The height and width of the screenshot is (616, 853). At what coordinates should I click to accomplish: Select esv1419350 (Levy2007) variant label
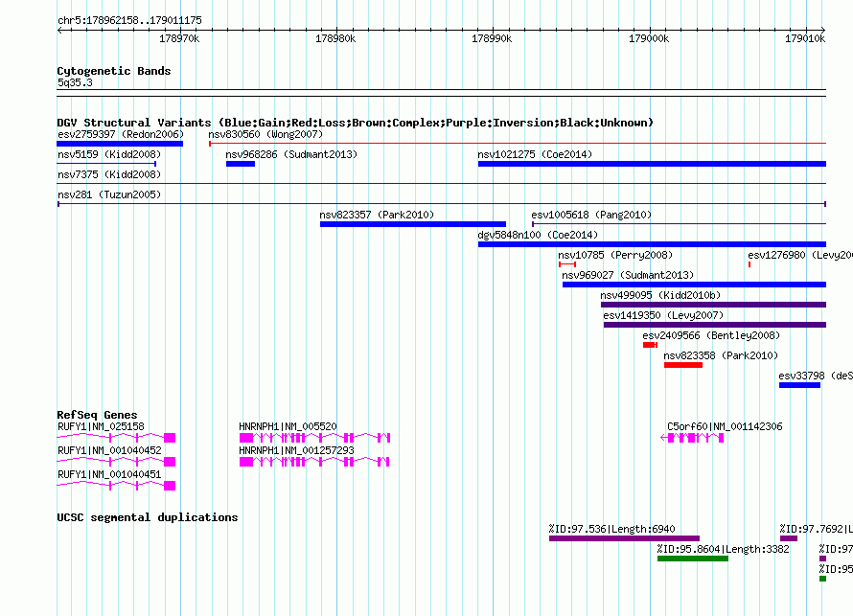click(663, 315)
